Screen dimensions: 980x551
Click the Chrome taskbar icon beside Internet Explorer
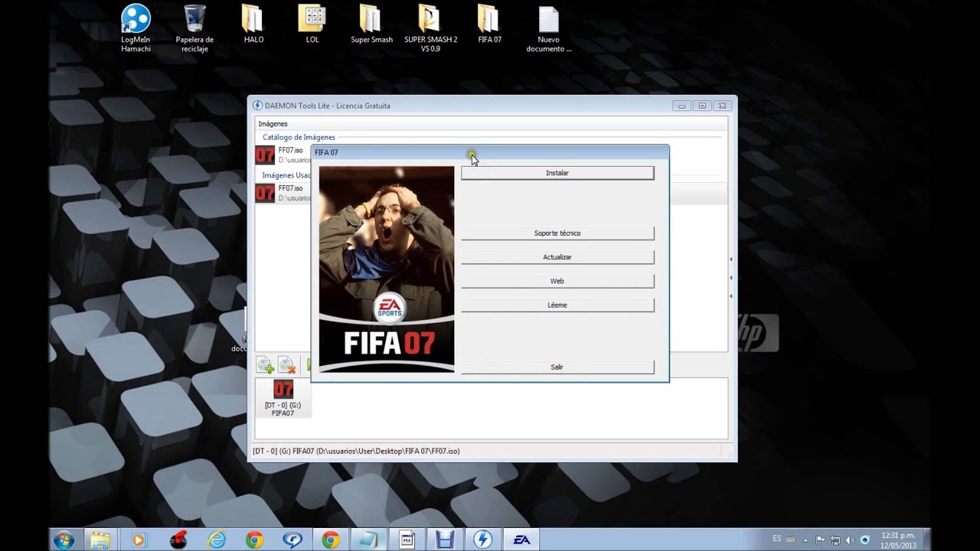255,540
